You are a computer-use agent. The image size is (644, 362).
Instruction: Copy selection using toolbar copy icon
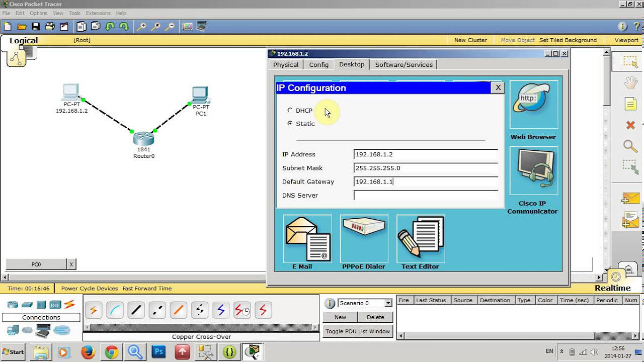tap(82, 27)
